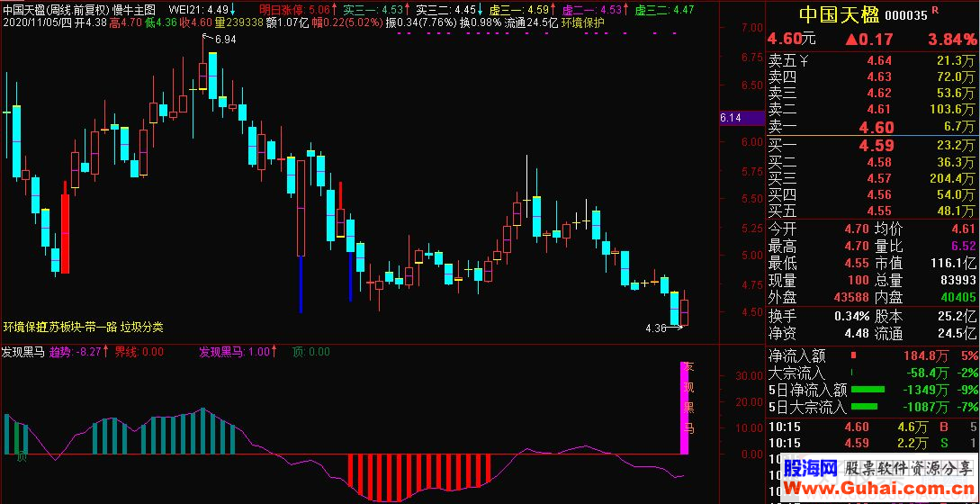Click the 明日涨停: 5.06 indicator value
This screenshot has height=504, width=980.
point(298,9)
